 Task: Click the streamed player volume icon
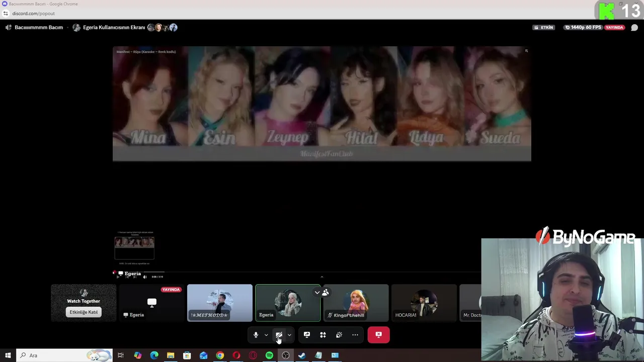145,277
